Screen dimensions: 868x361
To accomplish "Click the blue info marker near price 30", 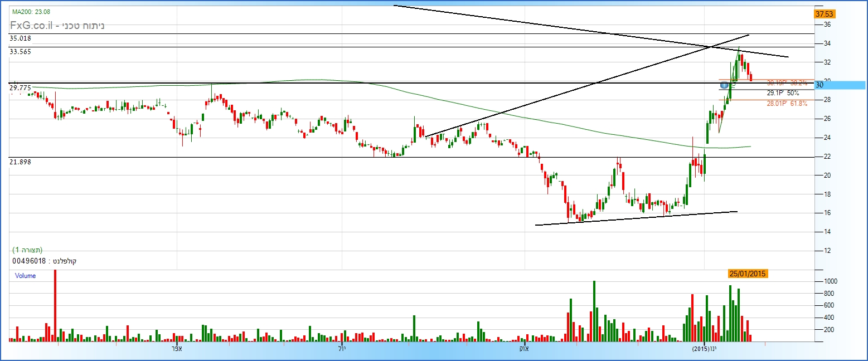I will coord(724,85).
